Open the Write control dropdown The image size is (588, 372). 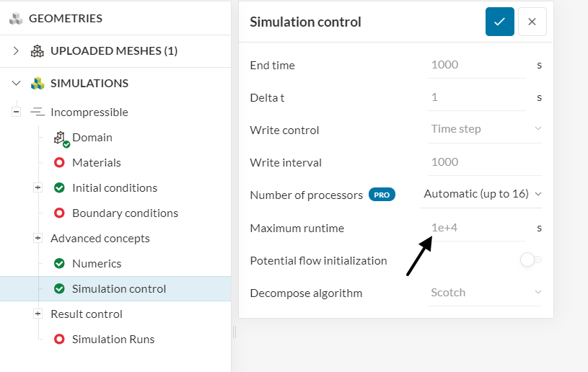click(485, 129)
